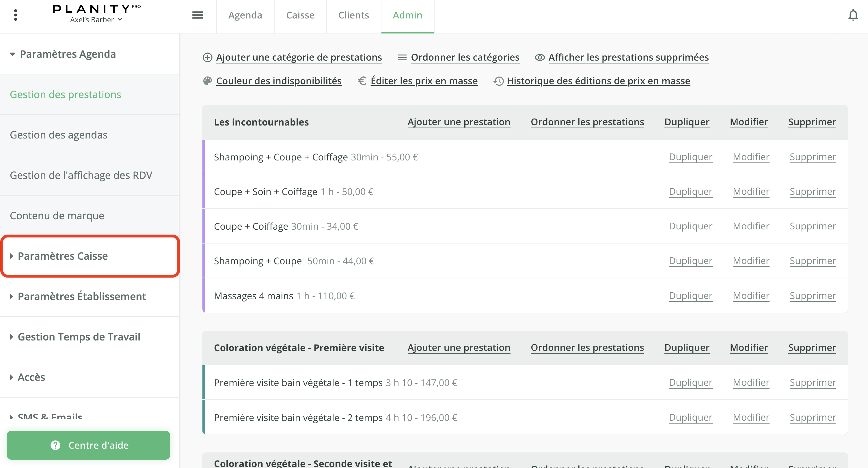Click the three-dot menu beside Planity logo
The height and width of the screenshot is (468, 868).
coord(15,15)
